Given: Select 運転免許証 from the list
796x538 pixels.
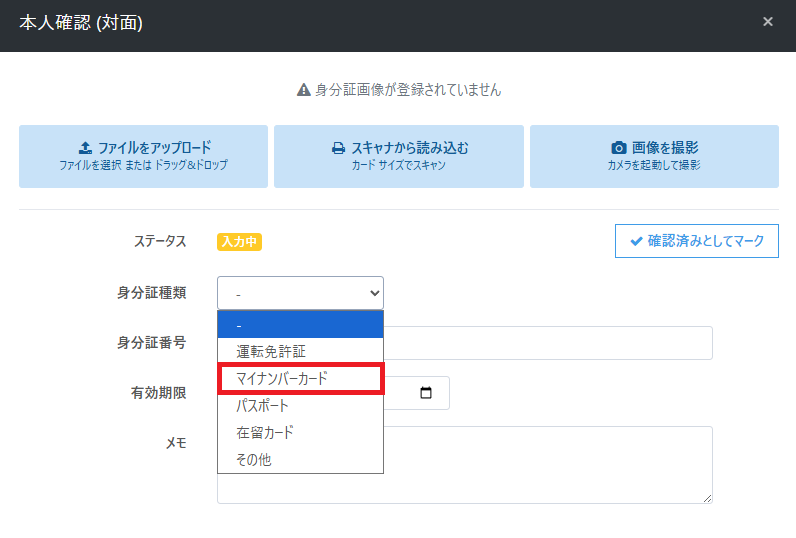Looking at the screenshot, I should (x=271, y=352).
